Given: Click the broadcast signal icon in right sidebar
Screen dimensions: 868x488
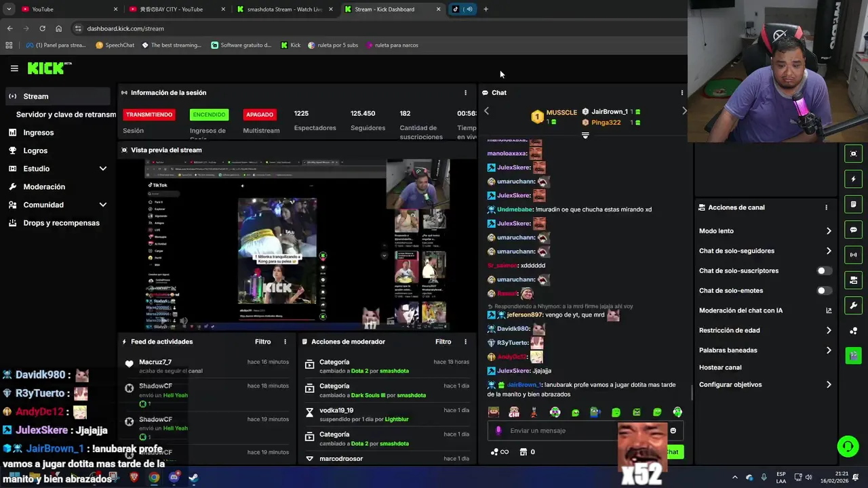Looking at the screenshot, I should coord(854,255).
